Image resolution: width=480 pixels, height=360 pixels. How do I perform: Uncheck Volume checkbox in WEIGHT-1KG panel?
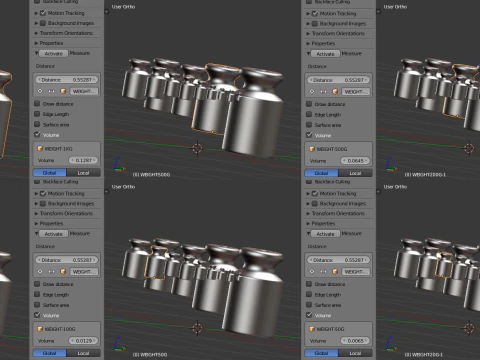tap(37, 135)
